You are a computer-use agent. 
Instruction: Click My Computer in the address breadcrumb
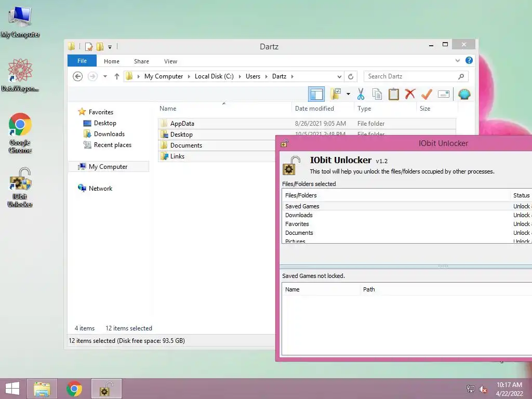164,76
